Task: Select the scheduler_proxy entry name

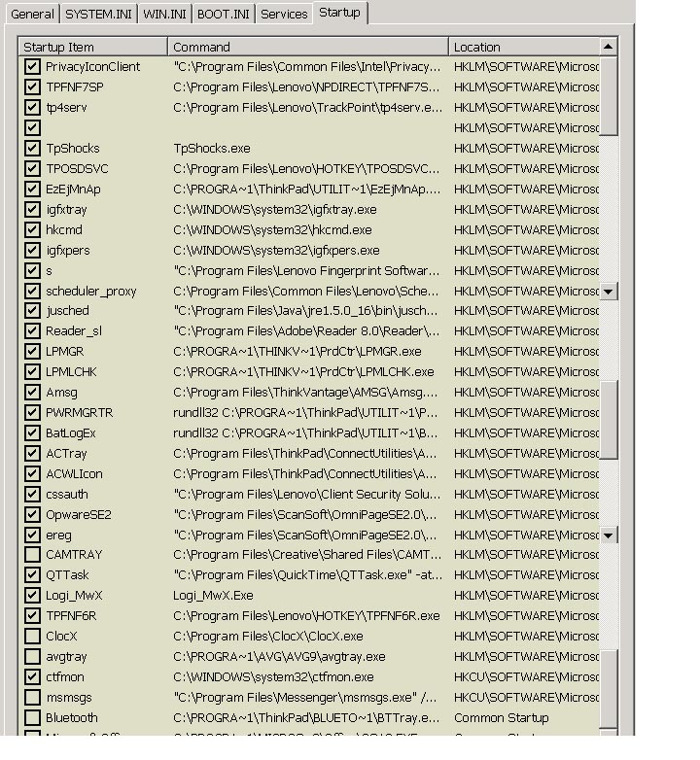Action: [x=91, y=292]
